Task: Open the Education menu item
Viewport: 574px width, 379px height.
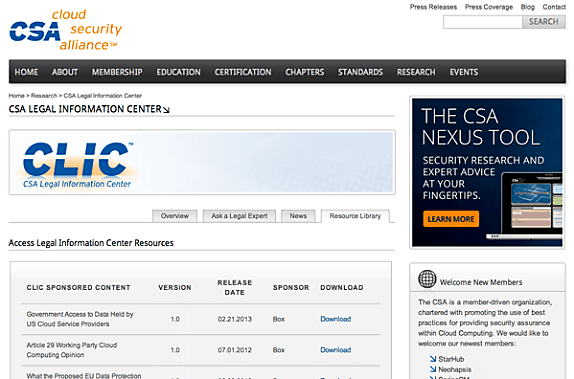Action: (x=179, y=72)
